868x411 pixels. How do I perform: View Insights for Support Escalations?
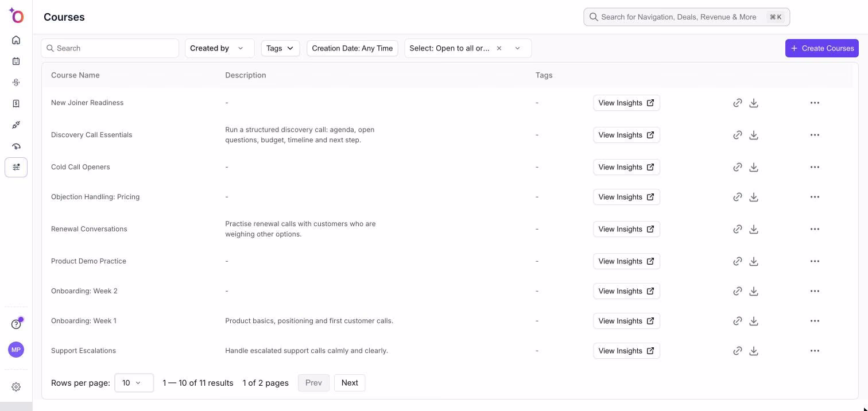626,351
